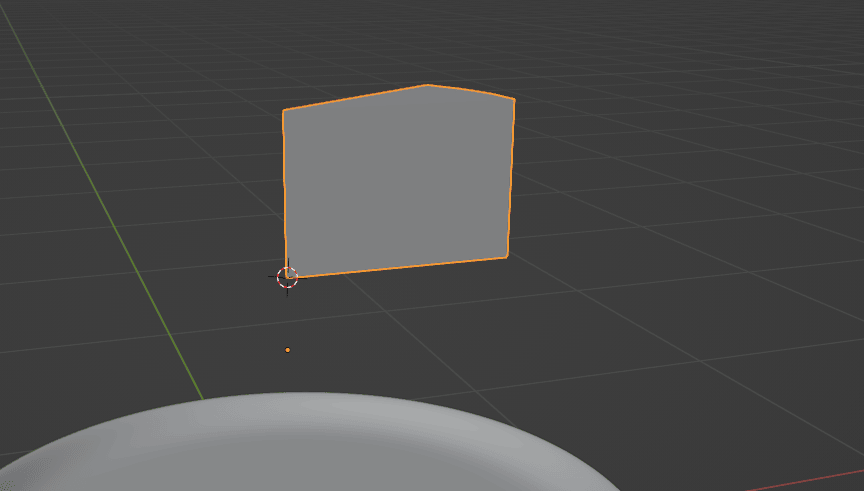Image resolution: width=864 pixels, height=491 pixels.
Task: Click the highest peak point of the mesh outline
Action: (428, 85)
